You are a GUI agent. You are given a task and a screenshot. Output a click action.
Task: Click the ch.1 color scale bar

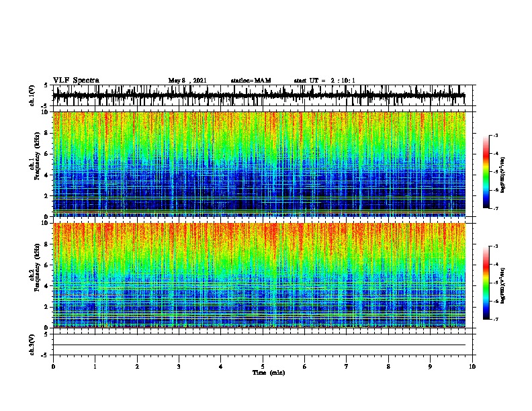click(486, 172)
